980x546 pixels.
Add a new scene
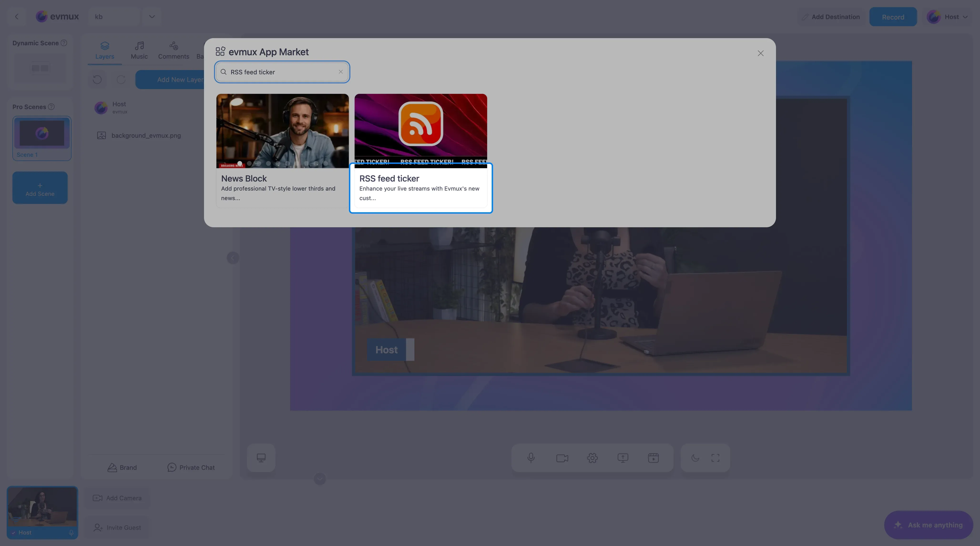pyautogui.click(x=40, y=187)
